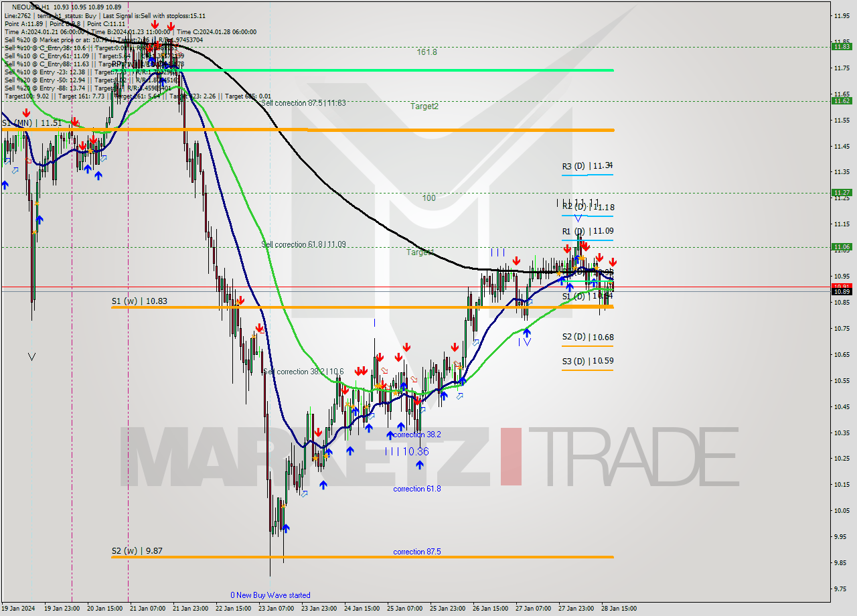The image size is (857, 616).
Task: Click the 'S2 (w) | 9.87' support label
Action: pyautogui.click(x=137, y=551)
